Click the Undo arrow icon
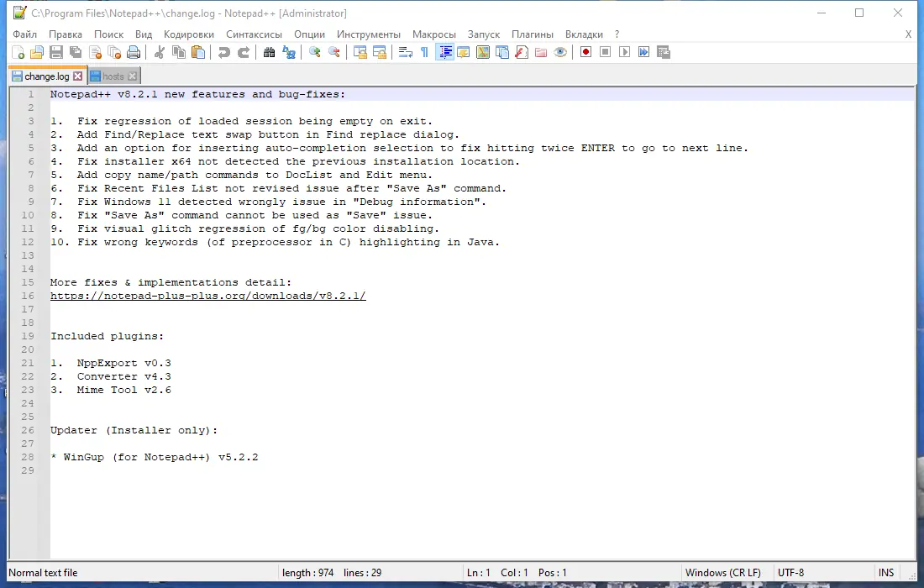This screenshot has width=924, height=588. (223, 52)
